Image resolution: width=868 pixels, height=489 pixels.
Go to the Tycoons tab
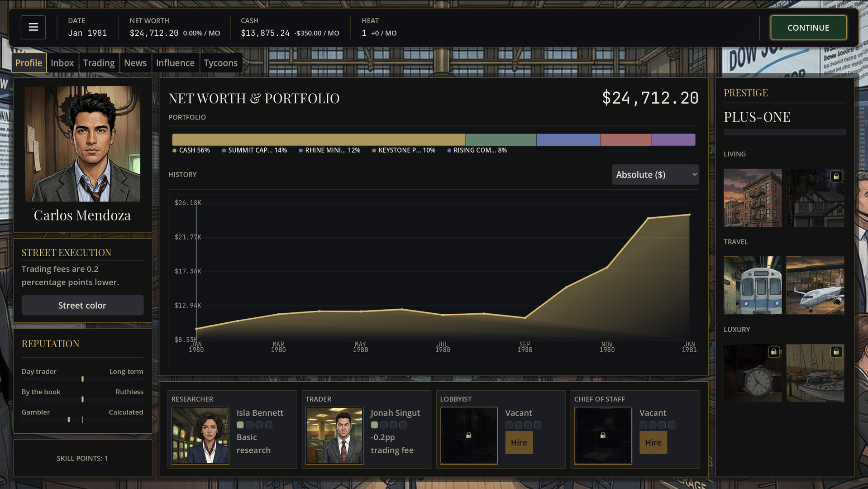tap(220, 63)
